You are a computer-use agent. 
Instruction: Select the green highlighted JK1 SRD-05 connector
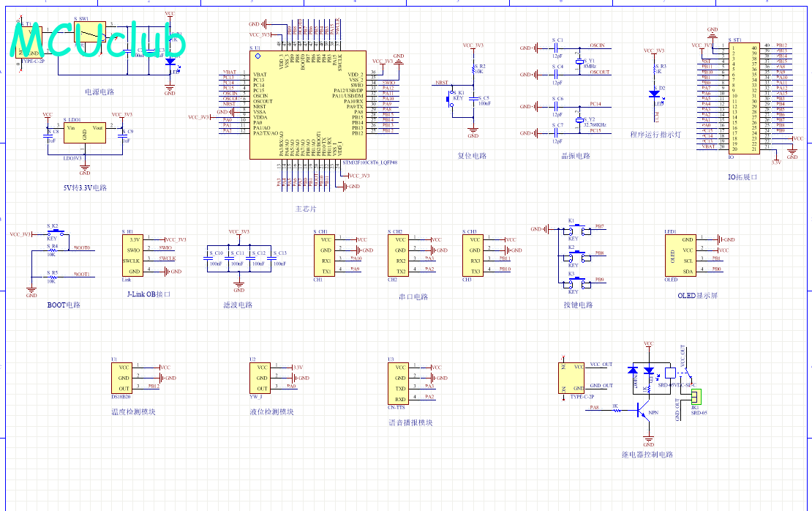pyautogui.click(x=696, y=397)
